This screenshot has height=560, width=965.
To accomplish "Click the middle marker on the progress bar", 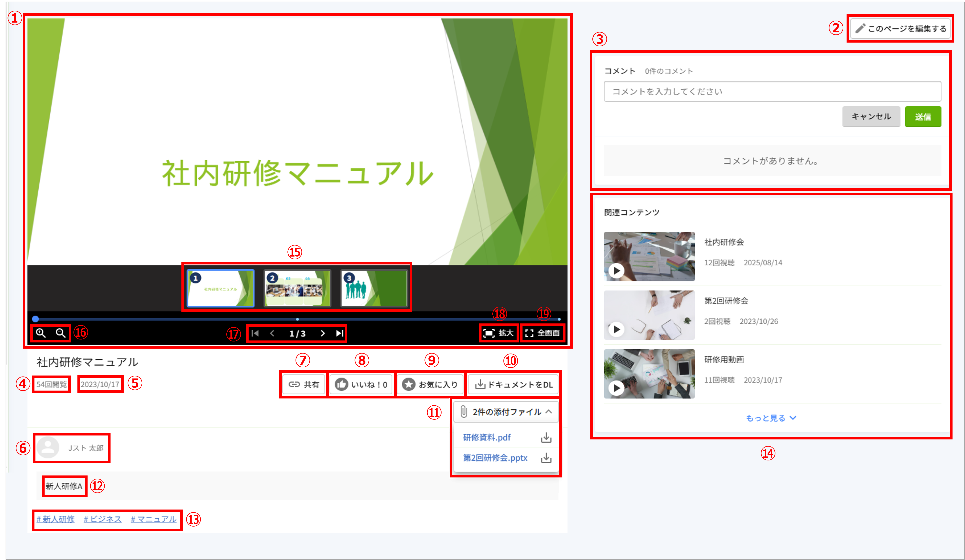I will (x=298, y=319).
